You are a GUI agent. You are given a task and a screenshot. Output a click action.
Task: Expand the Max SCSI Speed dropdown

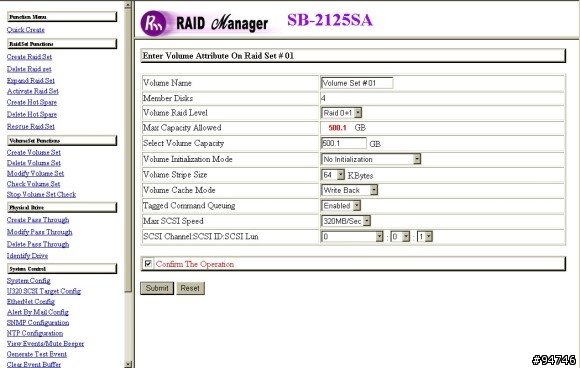tap(346, 221)
